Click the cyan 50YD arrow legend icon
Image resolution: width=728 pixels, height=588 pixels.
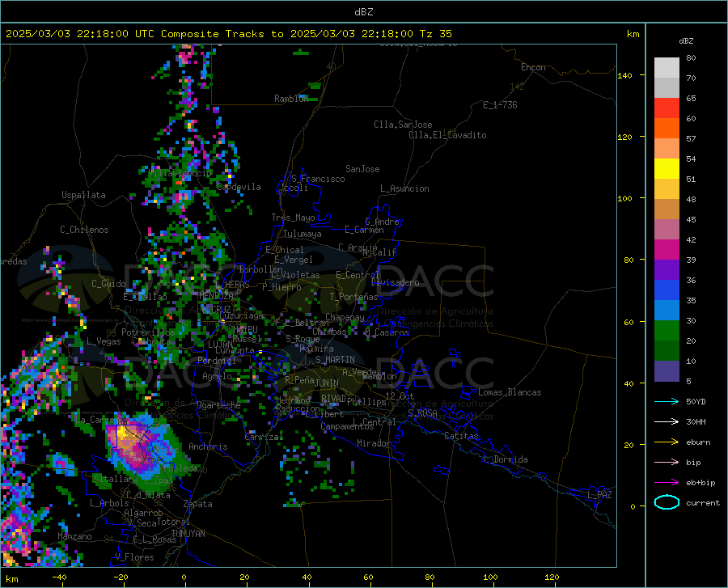point(667,401)
